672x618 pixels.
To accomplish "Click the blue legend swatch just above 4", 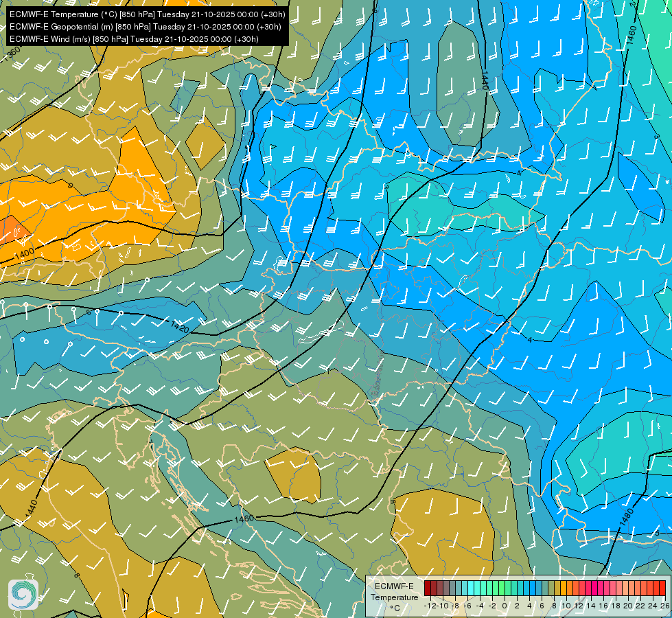I will (533, 588).
